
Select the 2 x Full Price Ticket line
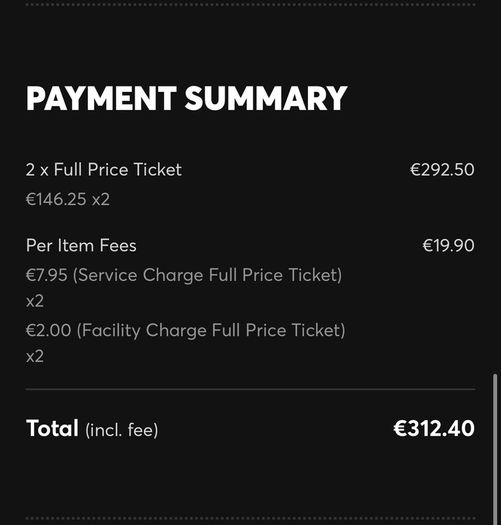pyautogui.click(x=104, y=169)
